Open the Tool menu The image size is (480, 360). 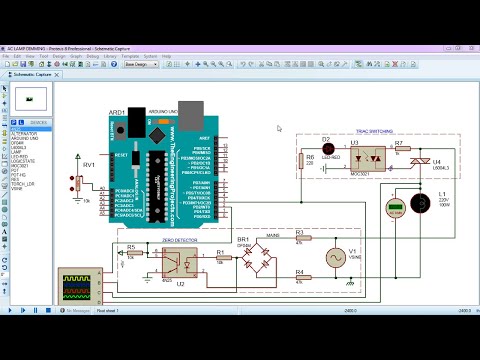click(x=44, y=56)
